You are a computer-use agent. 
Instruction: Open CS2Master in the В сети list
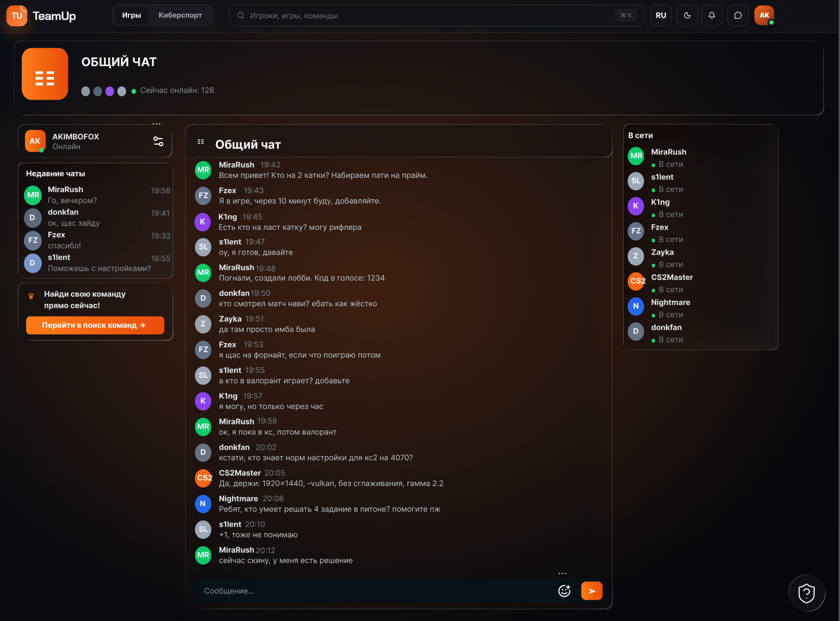(x=701, y=283)
